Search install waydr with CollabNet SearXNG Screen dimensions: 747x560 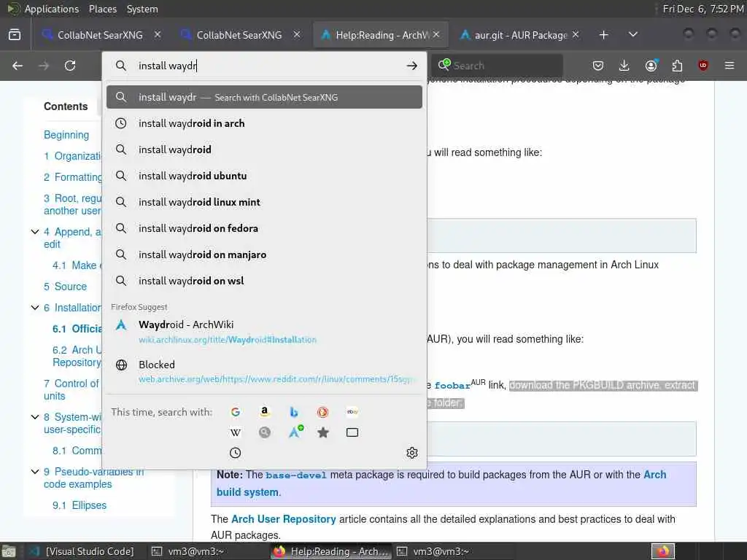pyautogui.click(x=264, y=97)
